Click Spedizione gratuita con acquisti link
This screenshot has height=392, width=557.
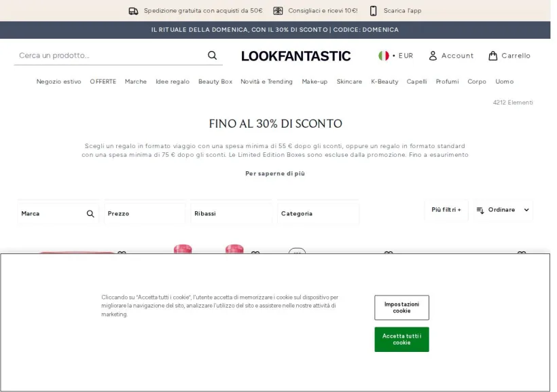tap(203, 11)
